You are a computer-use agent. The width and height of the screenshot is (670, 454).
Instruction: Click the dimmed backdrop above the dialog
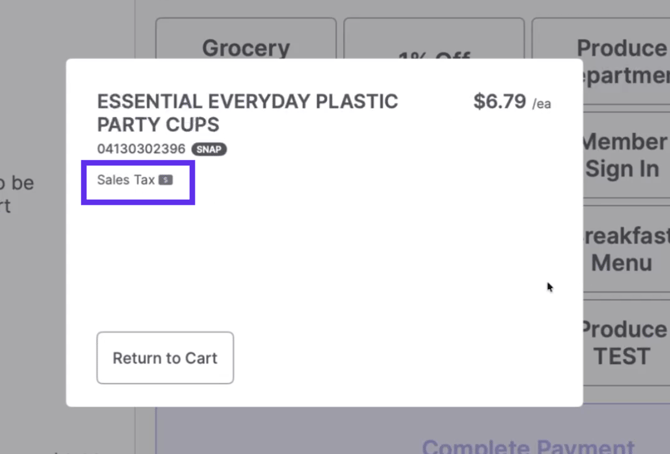[x=100, y=30]
